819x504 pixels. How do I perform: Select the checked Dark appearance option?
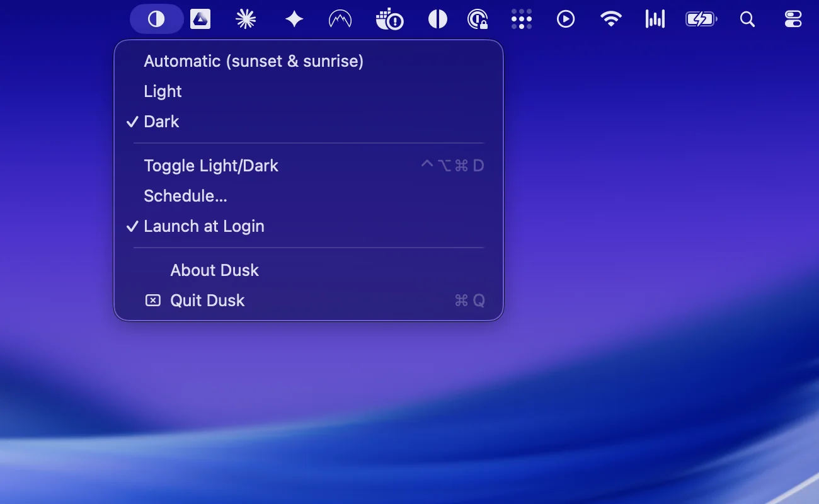[309, 122]
